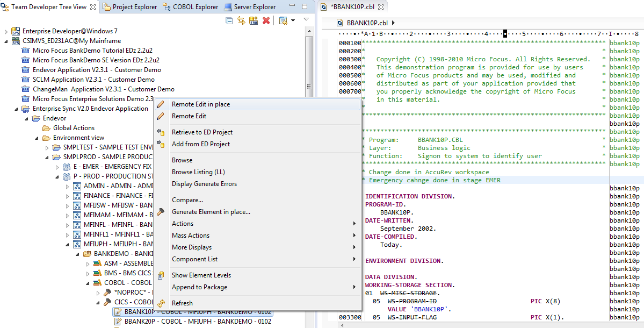The height and width of the screenshot is (328, 644).
Task: Click people icon of E - EMER stage
Action: tap(67, 167)
